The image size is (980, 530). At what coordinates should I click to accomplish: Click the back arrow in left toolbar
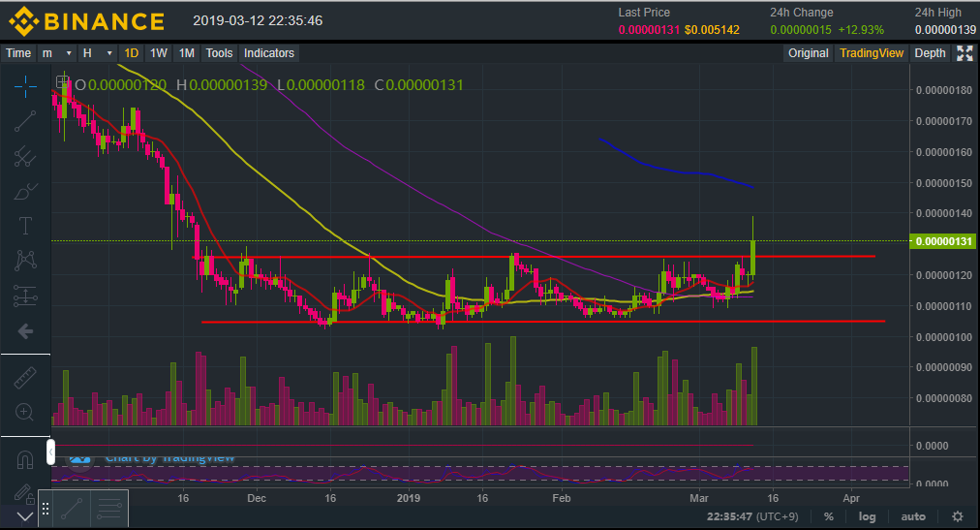pos(25,331)
